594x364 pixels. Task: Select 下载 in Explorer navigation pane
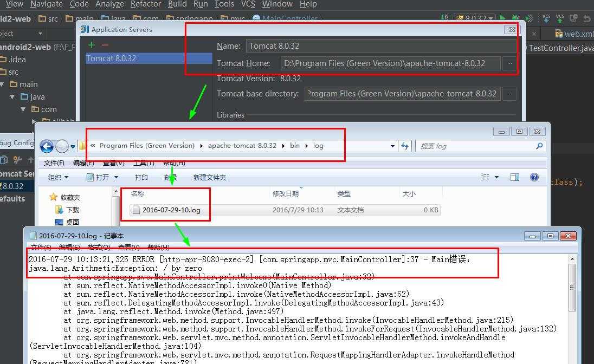(x=68, y=210)
